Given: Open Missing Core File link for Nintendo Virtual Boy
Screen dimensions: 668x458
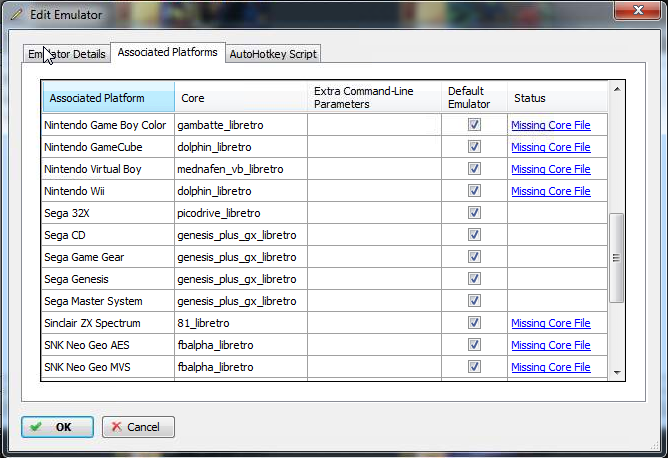Looking at the screenshot, I should coord(551,169).
